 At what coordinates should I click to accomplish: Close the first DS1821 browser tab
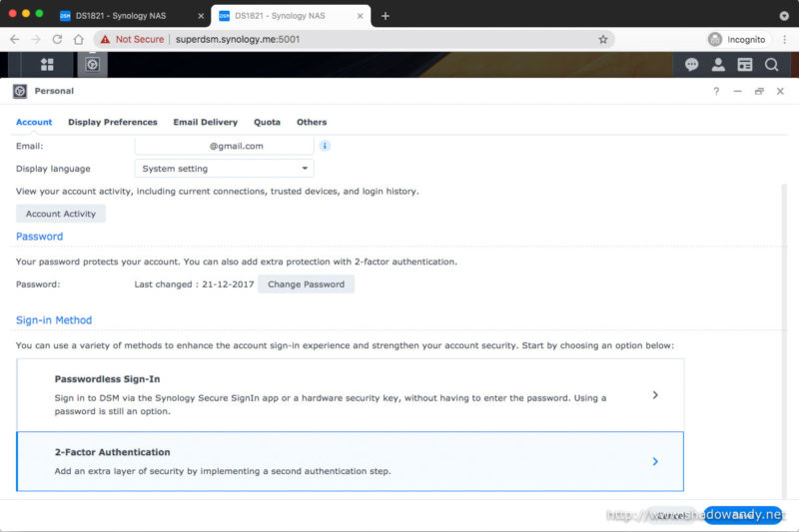point(201,16)
